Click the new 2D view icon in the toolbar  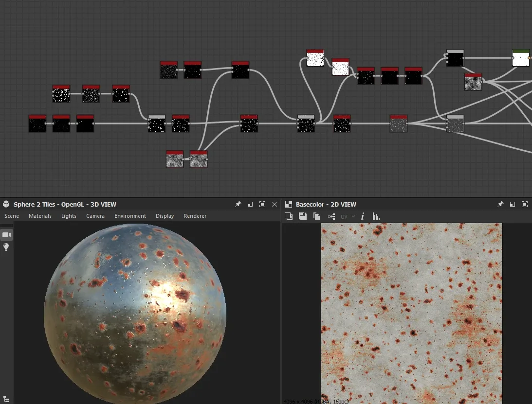(x=289, y=216)
